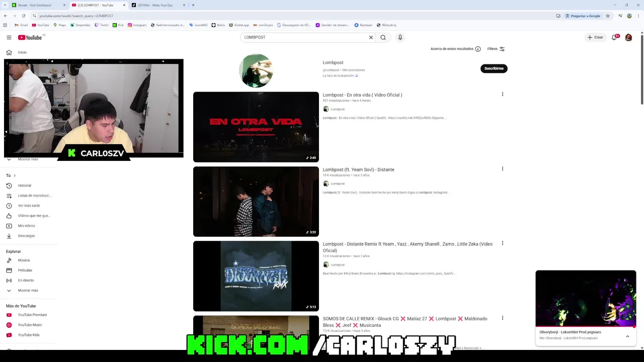Open the YouTube hamburger guide menu
The image size is (644, 362).
[x=9, y=37]
